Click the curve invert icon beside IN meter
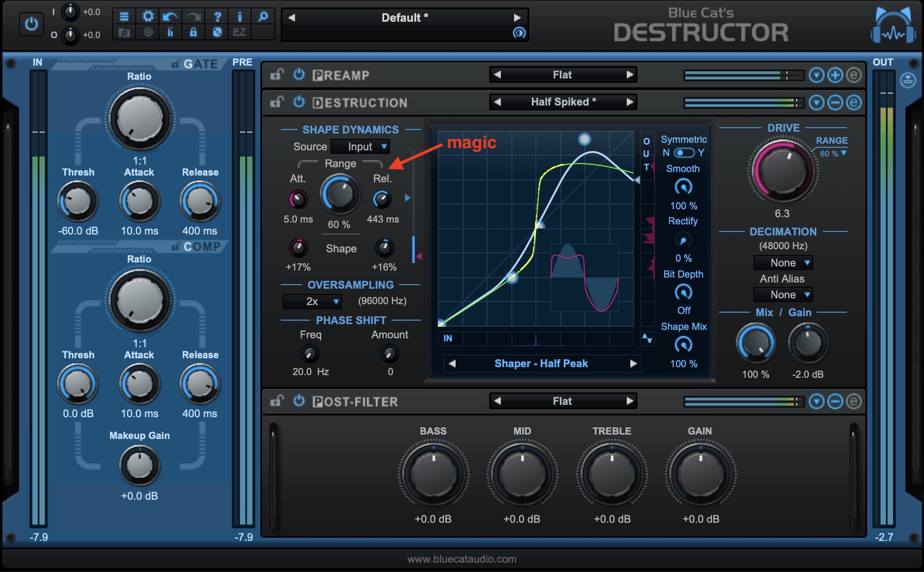 click(x=647, y=339)
